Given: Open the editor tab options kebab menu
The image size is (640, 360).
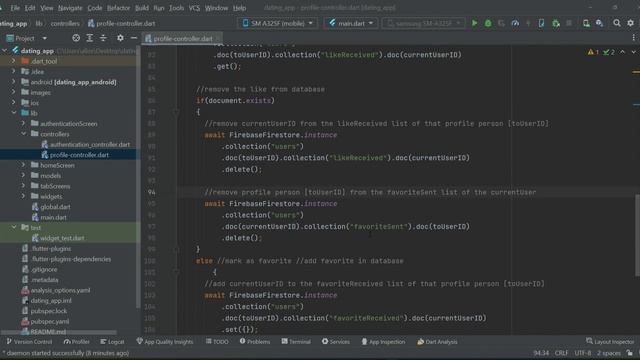Looking at the screenshot, I should point(633,38).
